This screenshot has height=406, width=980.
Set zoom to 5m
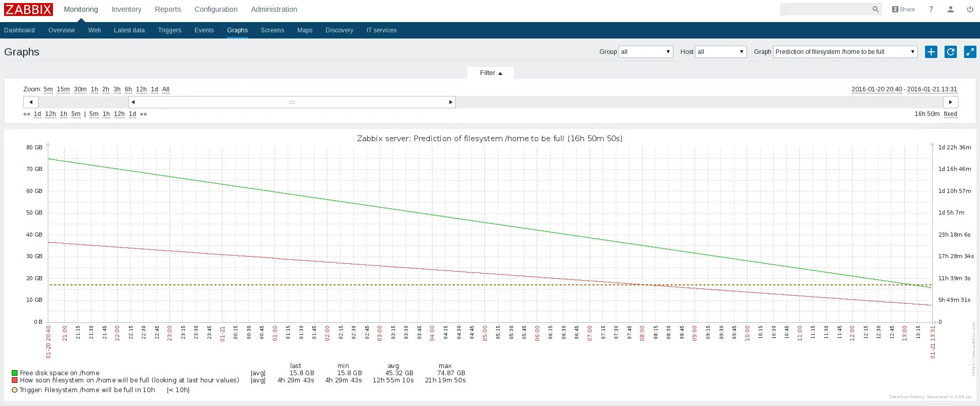[48, 89]
